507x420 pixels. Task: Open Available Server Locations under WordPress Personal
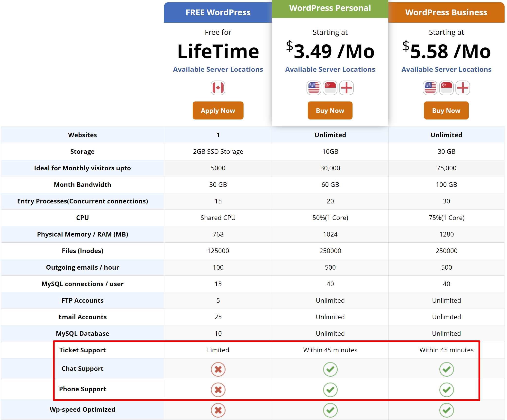pos(330,69)
